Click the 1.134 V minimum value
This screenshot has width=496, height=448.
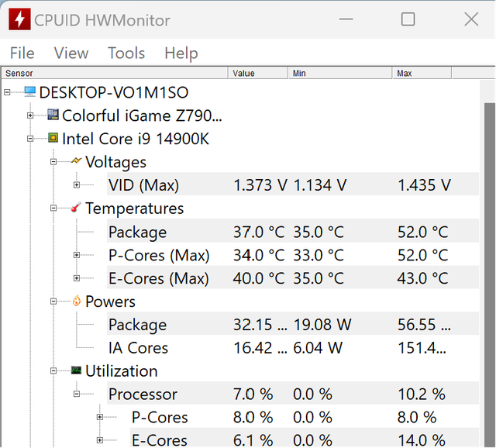pyautogui.click(x=320, y=185)
